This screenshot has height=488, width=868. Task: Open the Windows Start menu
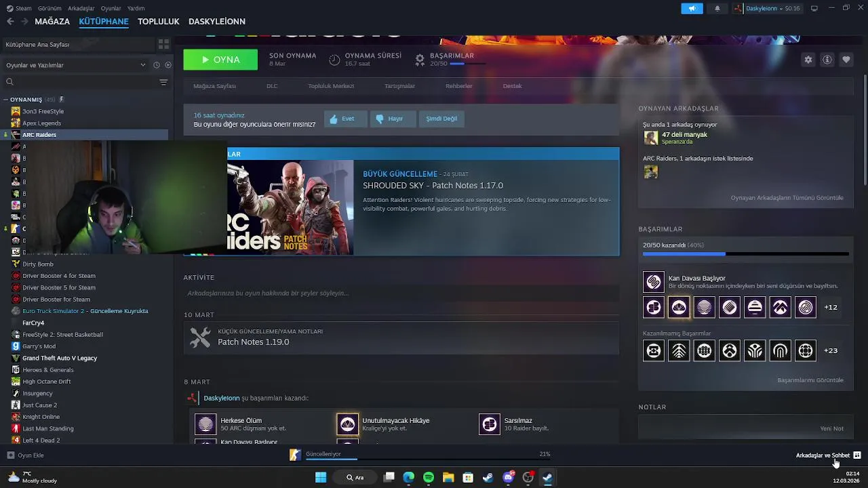[321, 477]
